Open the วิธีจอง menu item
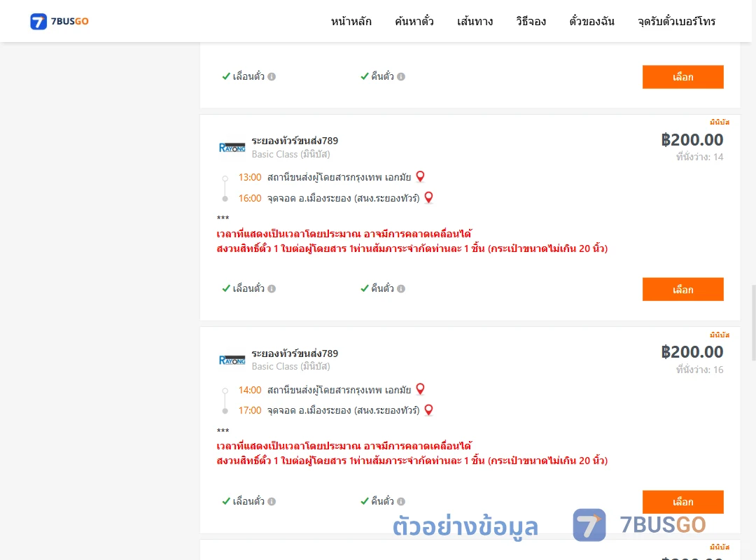 click(x=531, y=21)
